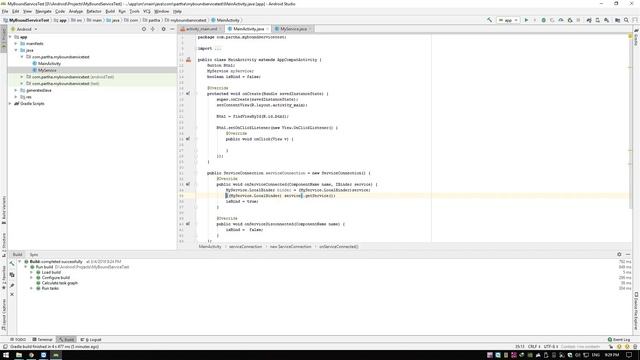Click the Collapse All icon in Project panel
Viewport: 640px width, 360px height.
point(153,29)
